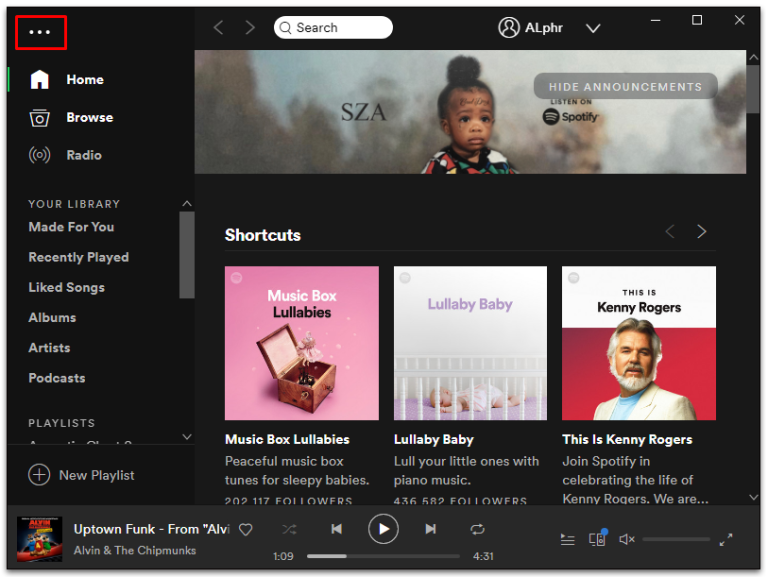Open the ALphr profile page

(530, 27)
